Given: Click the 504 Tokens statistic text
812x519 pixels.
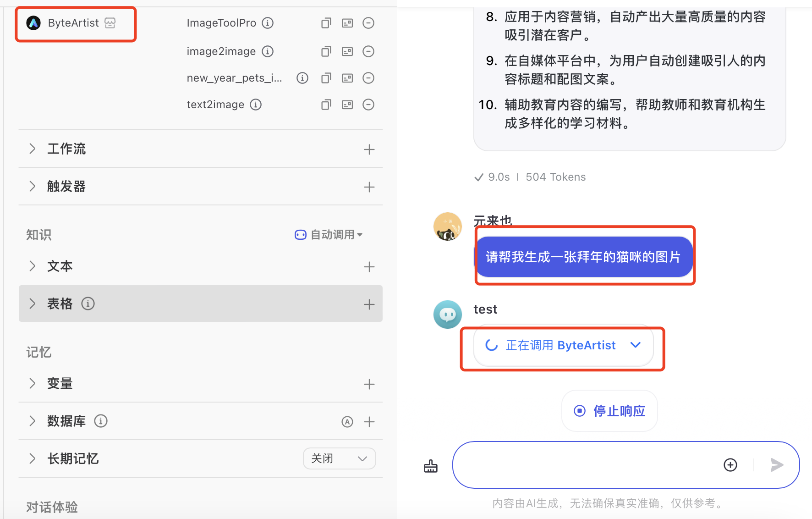Looking at the screenshot, I should pos(556,177).
